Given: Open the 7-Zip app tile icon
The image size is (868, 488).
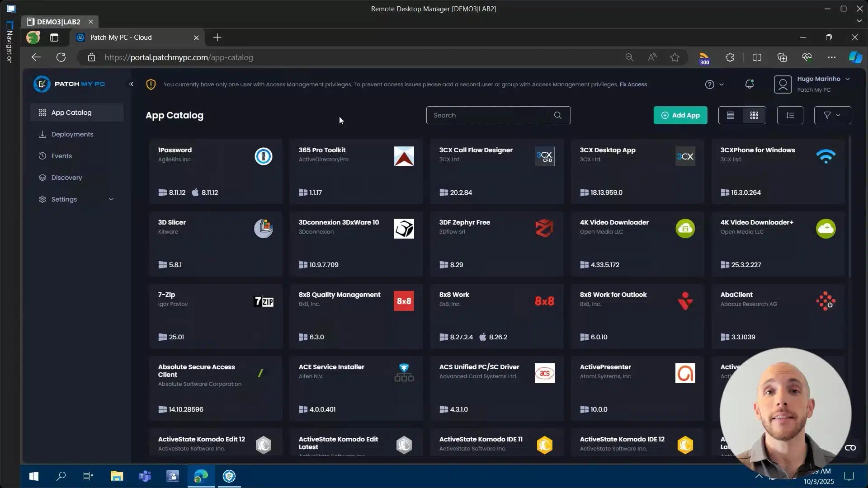Looking at the screenshot, I should [x=264, y=301].
